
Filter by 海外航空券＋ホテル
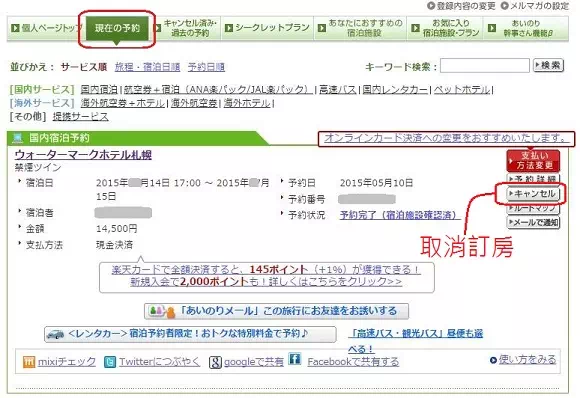coord(122,103)
